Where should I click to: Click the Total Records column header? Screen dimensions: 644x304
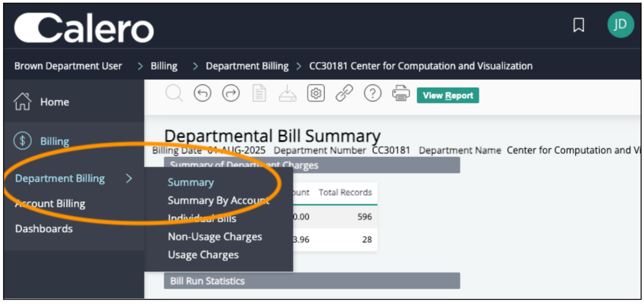(x=345, y=192)
